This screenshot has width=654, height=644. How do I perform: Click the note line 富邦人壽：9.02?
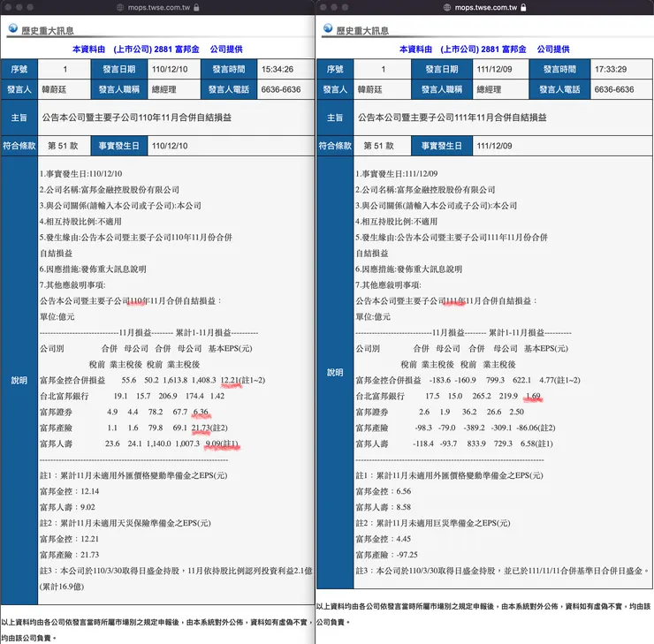pos(67,507)
